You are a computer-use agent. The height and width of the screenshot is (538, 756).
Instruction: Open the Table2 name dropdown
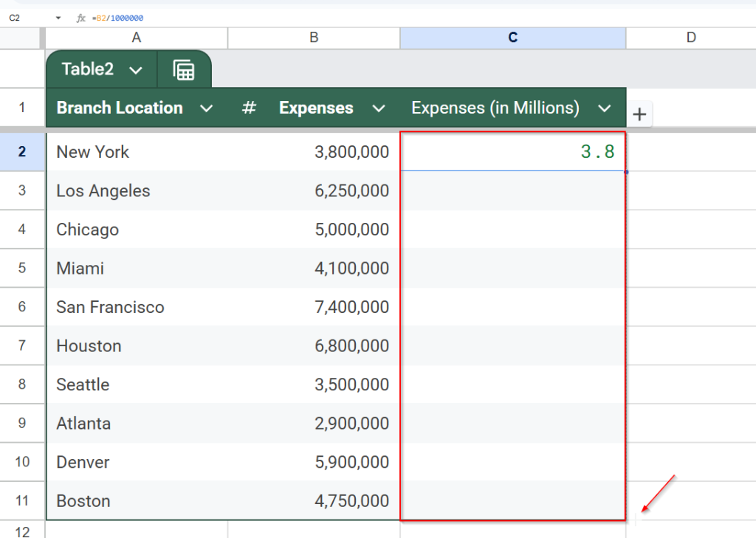[x=136, y=70]
